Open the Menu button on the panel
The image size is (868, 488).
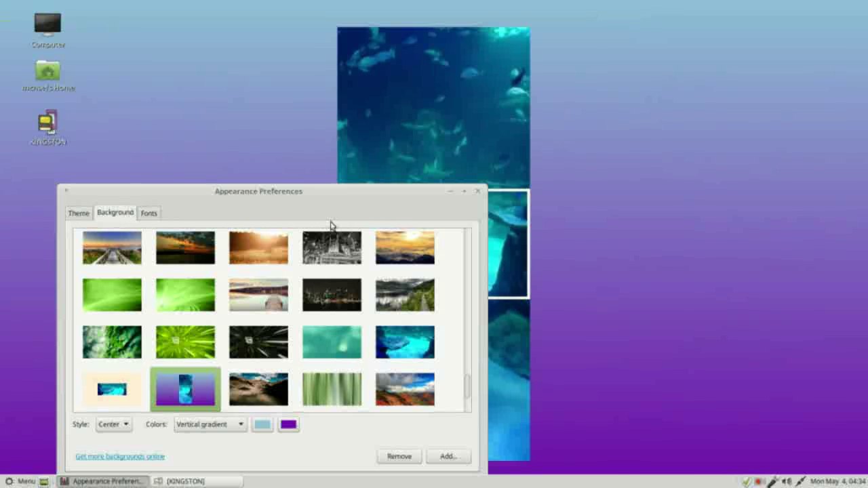click(x=20, y=481)
